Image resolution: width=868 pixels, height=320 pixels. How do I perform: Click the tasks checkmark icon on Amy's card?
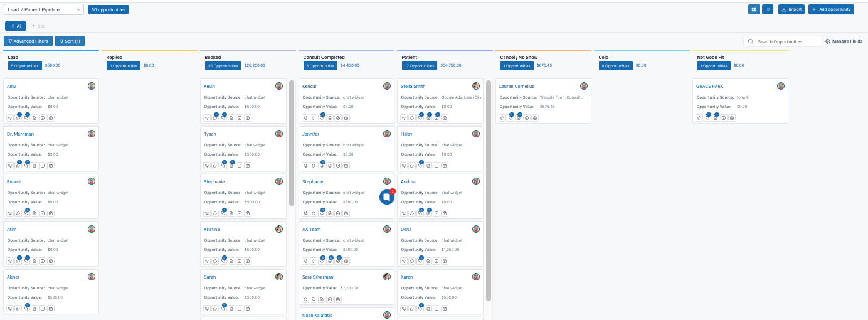pos(43,118)
